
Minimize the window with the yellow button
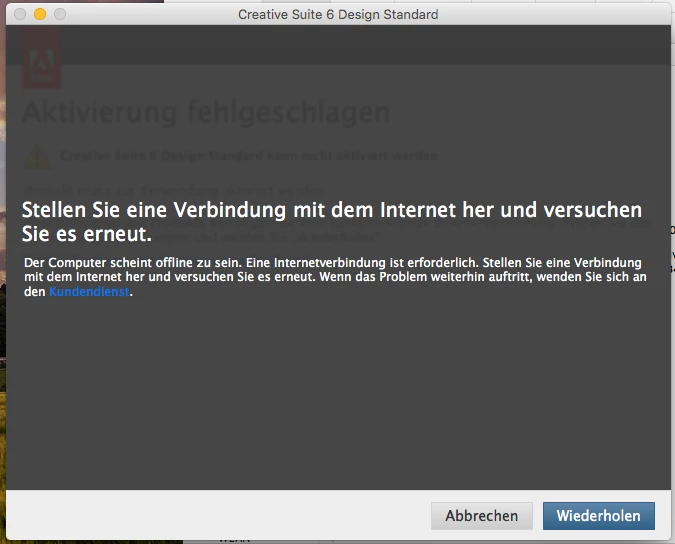(40, 14)
